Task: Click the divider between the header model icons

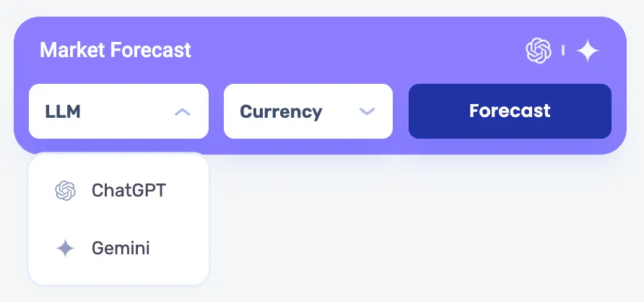Action: pos(563,51)
